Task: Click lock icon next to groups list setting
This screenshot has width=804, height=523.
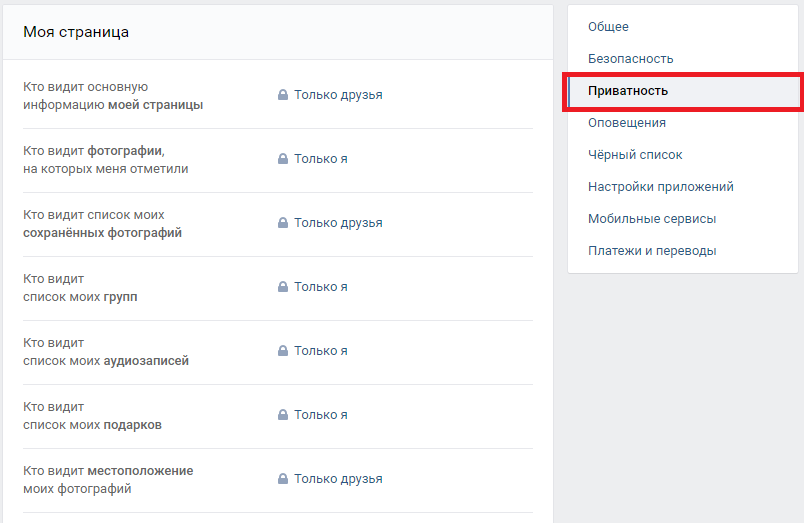Action: [x=283, y=287]
